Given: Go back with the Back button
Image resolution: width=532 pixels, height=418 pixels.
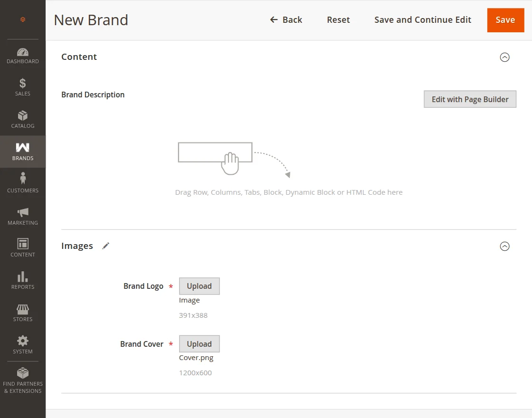Looking at the screenshot, I should [286, 19].
